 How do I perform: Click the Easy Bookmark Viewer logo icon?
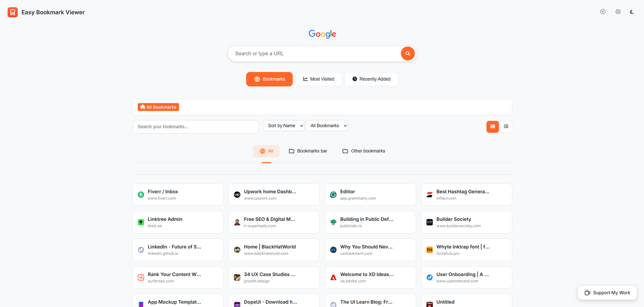click(x=12, y=12)
